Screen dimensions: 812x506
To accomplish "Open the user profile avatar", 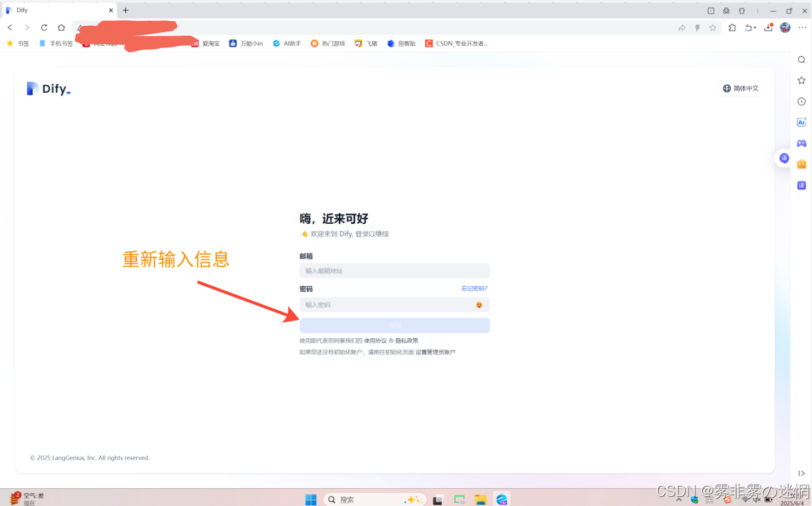I will tap(785, 27).
